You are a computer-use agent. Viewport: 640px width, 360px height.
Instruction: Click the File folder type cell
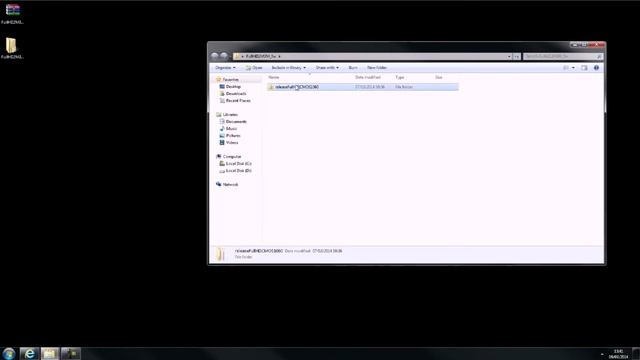point(404,87)
